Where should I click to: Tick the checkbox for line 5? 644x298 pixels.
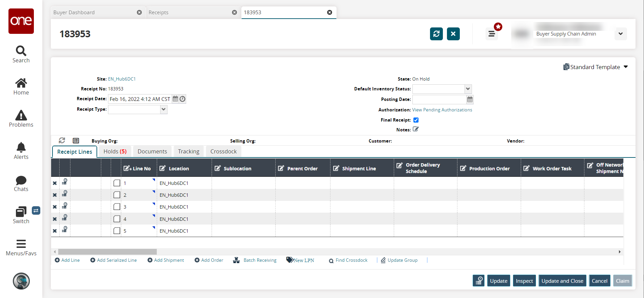click(x=117, y=231)
